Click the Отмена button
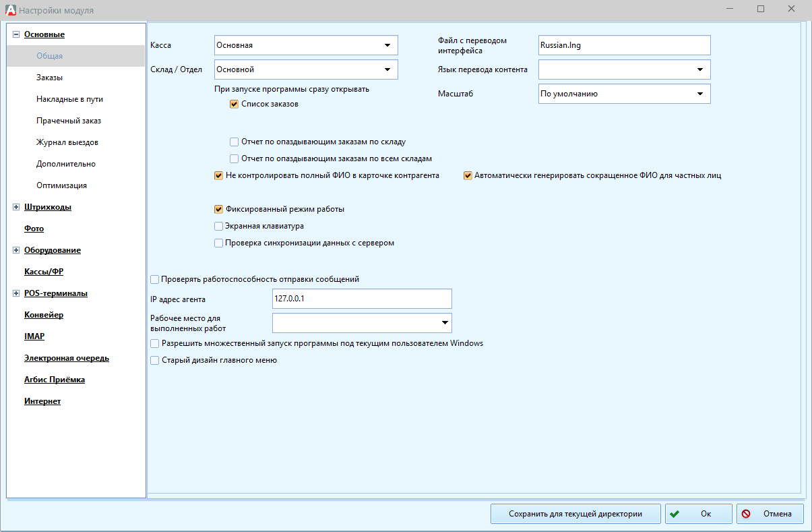 pos(770,514)
